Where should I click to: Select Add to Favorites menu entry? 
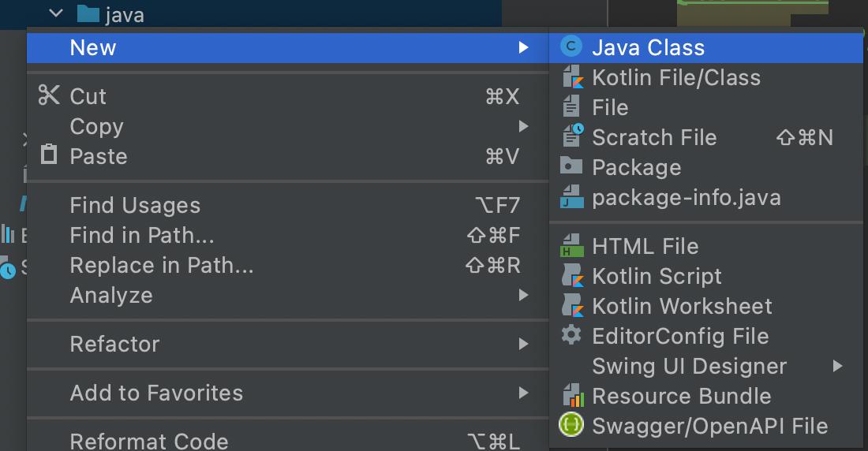tap(288, 393)
